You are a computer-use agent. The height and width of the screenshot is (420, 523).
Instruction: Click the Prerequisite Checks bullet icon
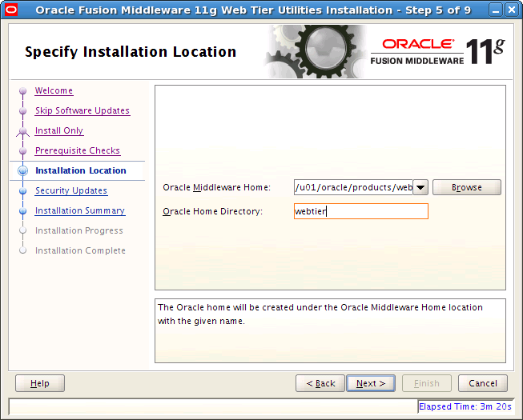tap(22, 151)
